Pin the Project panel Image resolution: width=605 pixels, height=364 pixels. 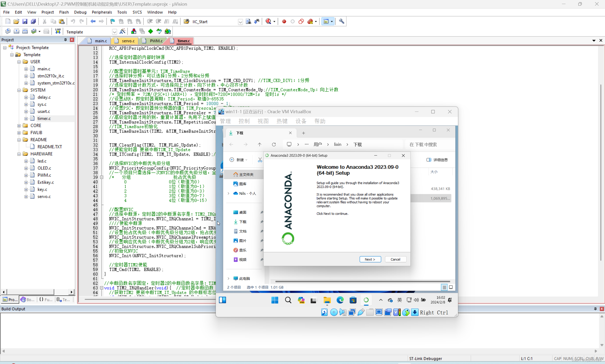(x=65, y=40)
